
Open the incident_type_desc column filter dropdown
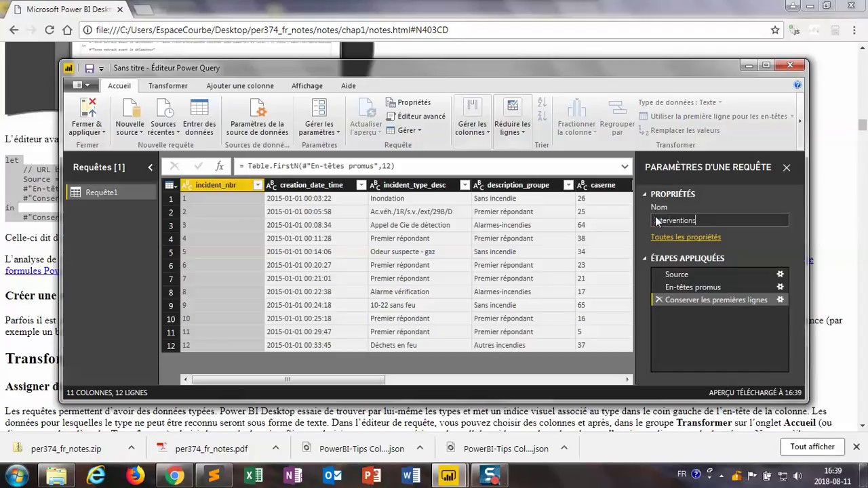click(465, 185)
